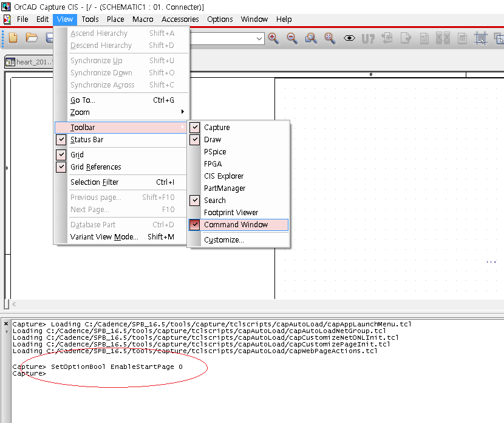This screenshot has width=504, height=423.
Task: Enable the CIS Explorer toolbar
Action: pyautogui.click(x=238, y=176)
